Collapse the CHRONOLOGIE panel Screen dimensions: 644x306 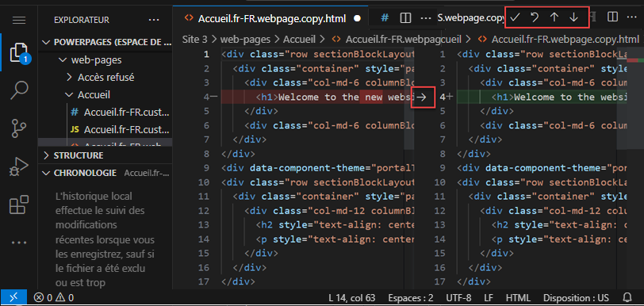[105, 174]
